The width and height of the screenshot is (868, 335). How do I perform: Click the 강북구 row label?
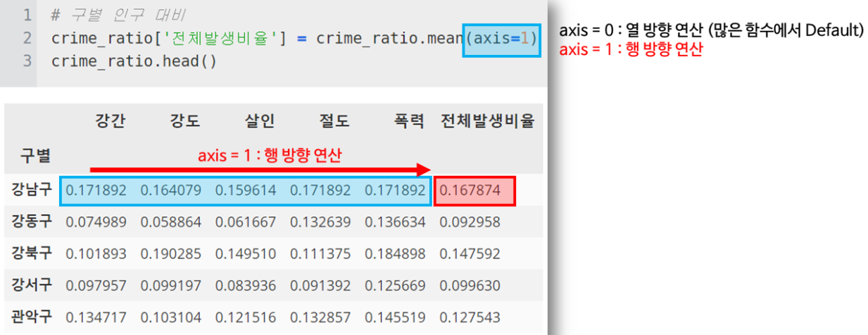[32, 254]
